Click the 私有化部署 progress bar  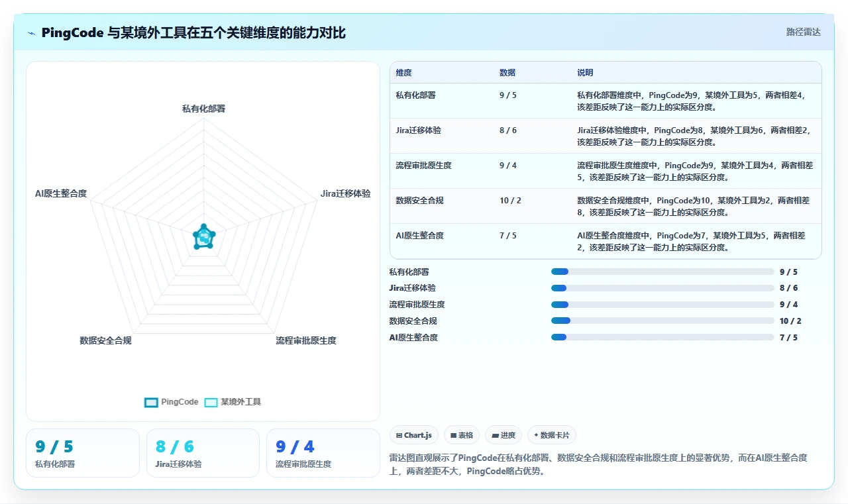click(x=662, y=272)
